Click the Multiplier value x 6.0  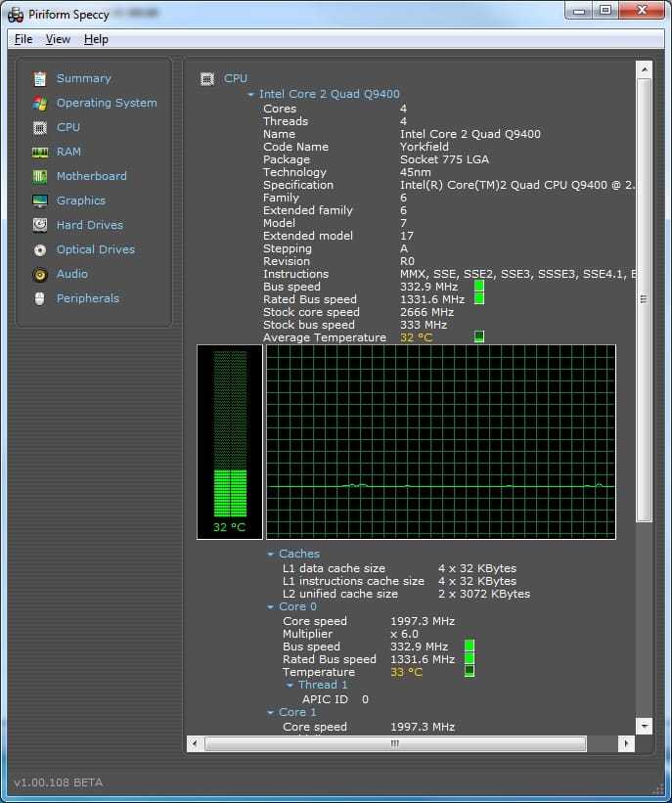pos(404,634)
